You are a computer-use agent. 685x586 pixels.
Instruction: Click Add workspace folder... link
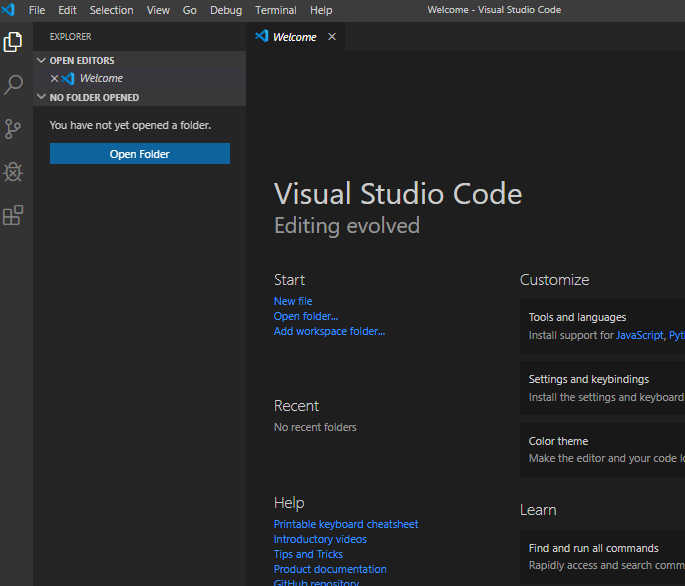(x=329, y=331)
